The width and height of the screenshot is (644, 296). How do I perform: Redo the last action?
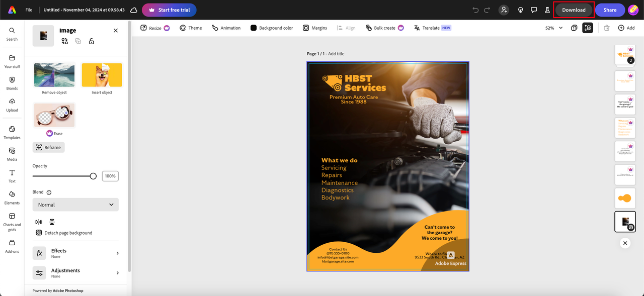point(487,10)
